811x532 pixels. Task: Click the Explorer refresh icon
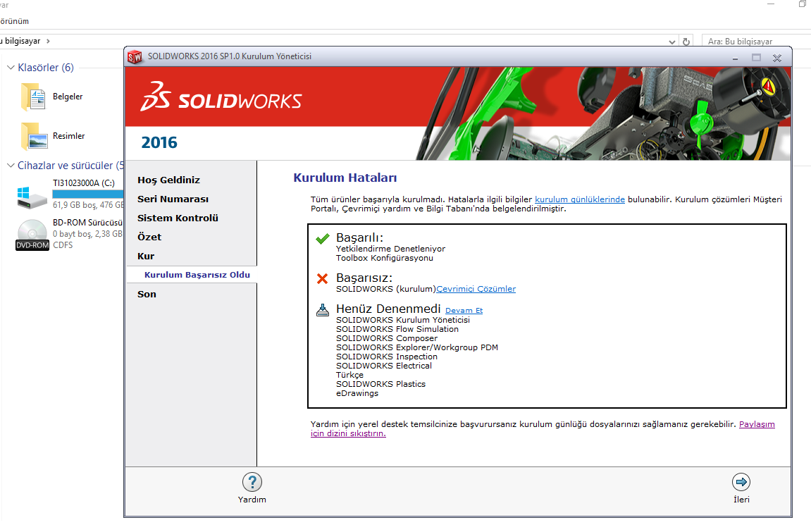686,42
